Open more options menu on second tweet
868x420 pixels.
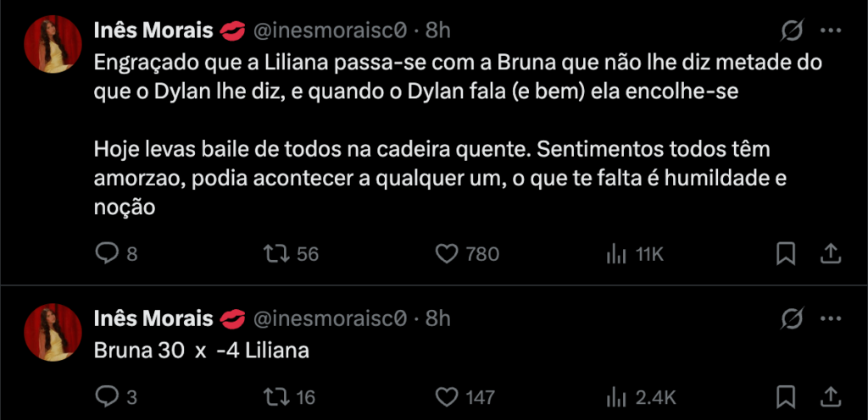coord(831,318)
